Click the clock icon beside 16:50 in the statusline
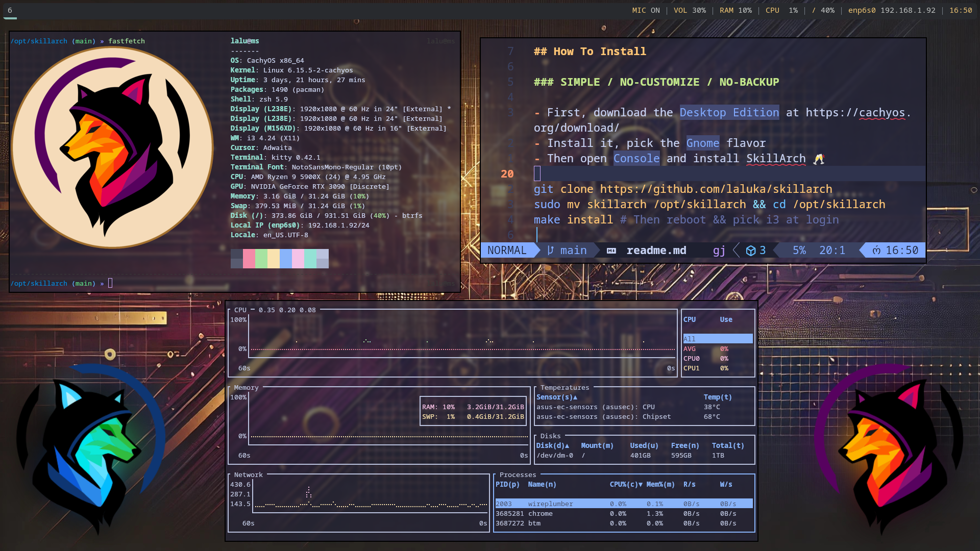 [x=876, y=251]
